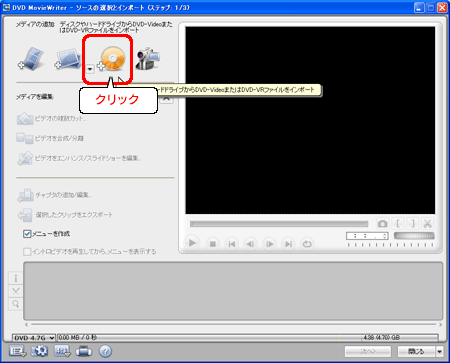450x363 pixels.
Task: Click export selected clips option
Action: [65, 215]
